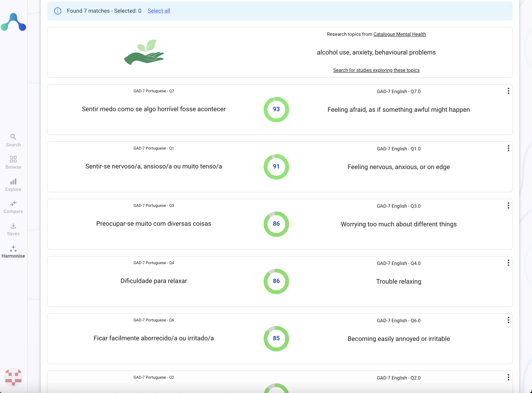
Task: Click the Select all link
Action: (159, 11)
